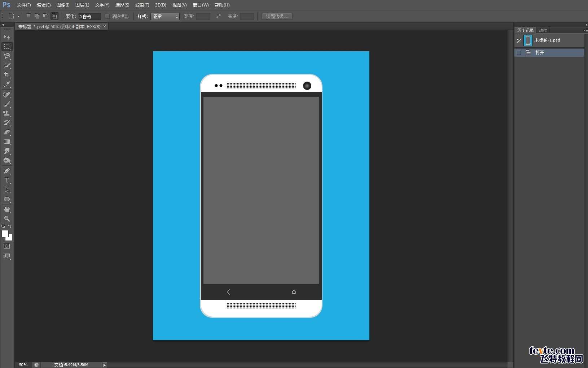The height and width of the screenshot is (368, 588).
Task: Open the 选择(S) menu
Action: (122, 5)
